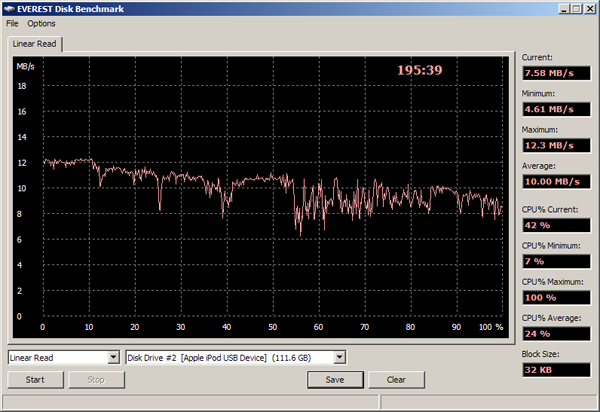
Task: Clear the benchmark graph
Action: point(396,379)
